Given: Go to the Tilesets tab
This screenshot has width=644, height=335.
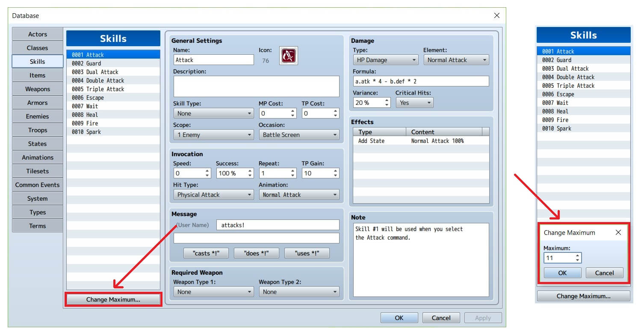Looking at the screenshot, I should pos(38,171).
